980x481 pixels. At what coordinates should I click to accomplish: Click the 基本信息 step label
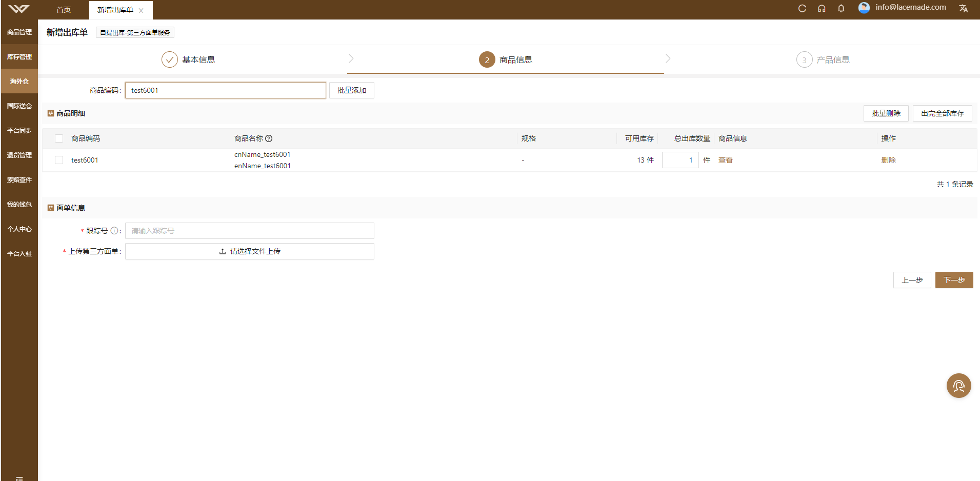(198, 59)
